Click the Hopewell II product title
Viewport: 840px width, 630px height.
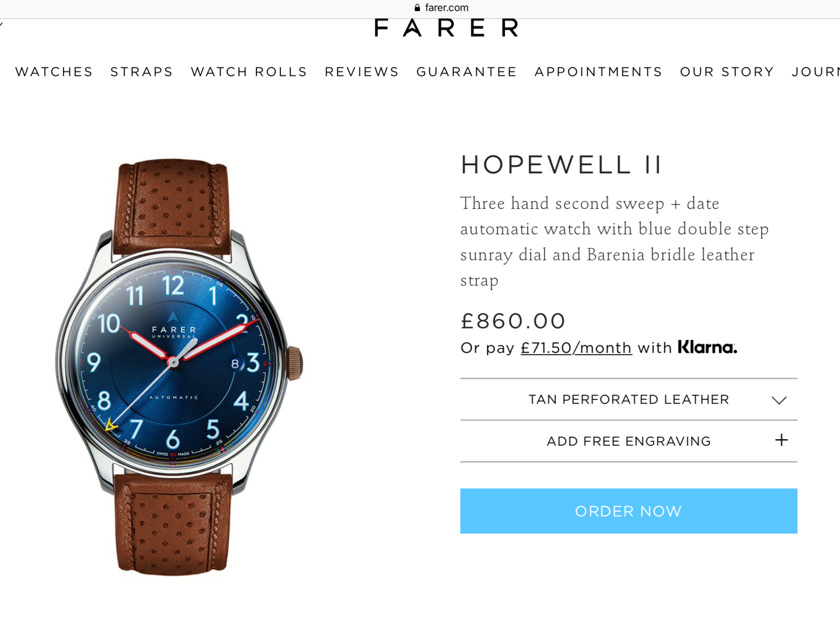pos(561,165)
